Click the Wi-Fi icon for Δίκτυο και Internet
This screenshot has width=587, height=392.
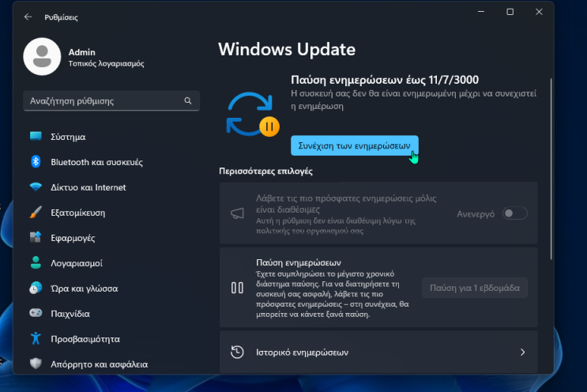click(36, 187)
